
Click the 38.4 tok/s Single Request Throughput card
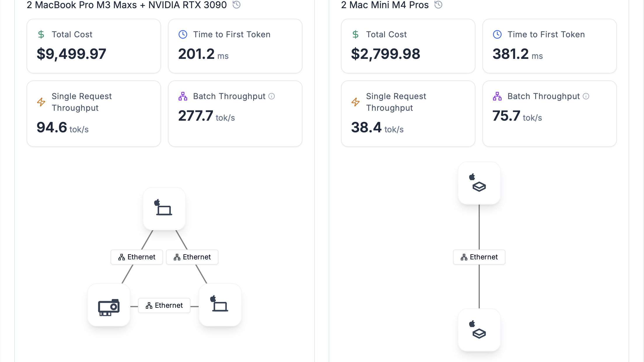coord(408,114)
